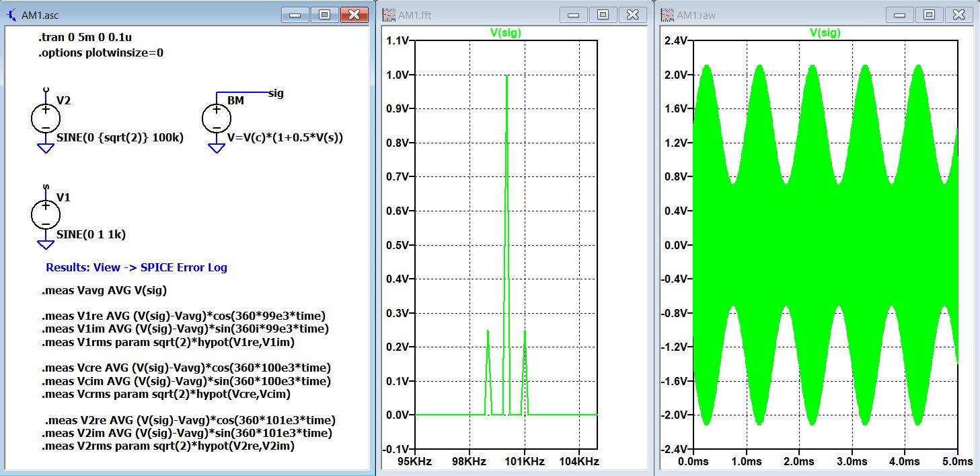Click the .meas V2re directive line
The image size is (980, 476).
pyautogui.click(x=190, y=419)
